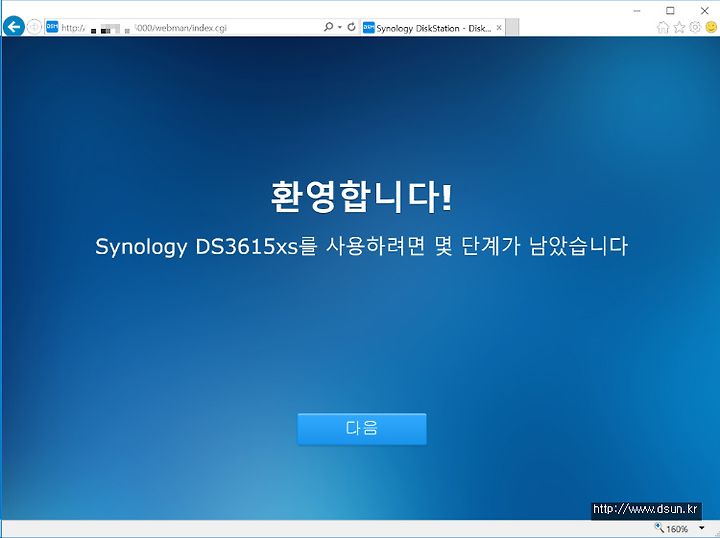Click the browser home icon
The height and width of the screenshot is (538, 720).
pyautogui.click(x=663, y=28)
